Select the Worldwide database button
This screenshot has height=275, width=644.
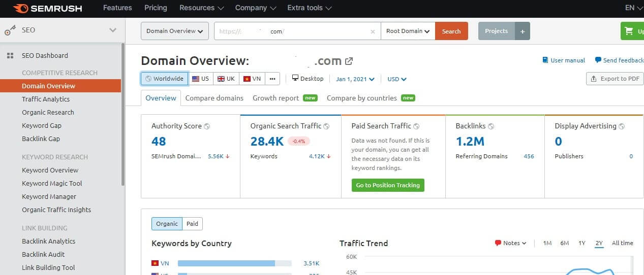tap(165, 79)
